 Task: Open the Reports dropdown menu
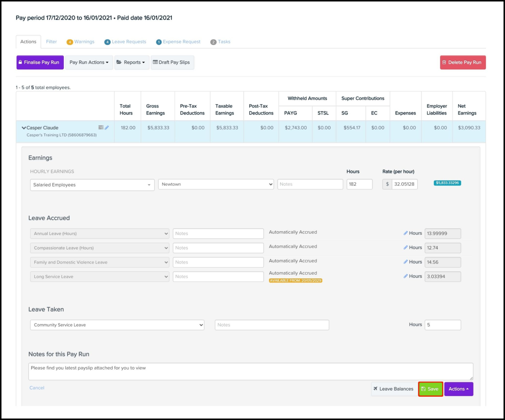(132, 62)
